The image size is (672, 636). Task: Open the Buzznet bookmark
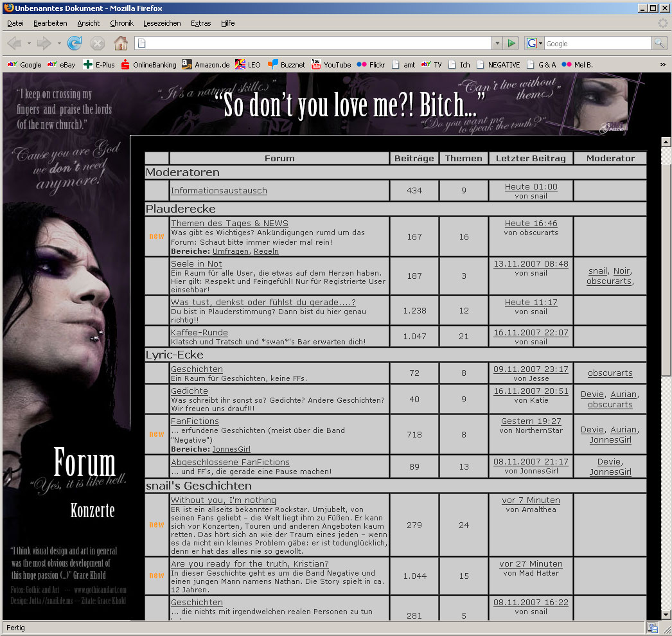(x=287, y=65)
